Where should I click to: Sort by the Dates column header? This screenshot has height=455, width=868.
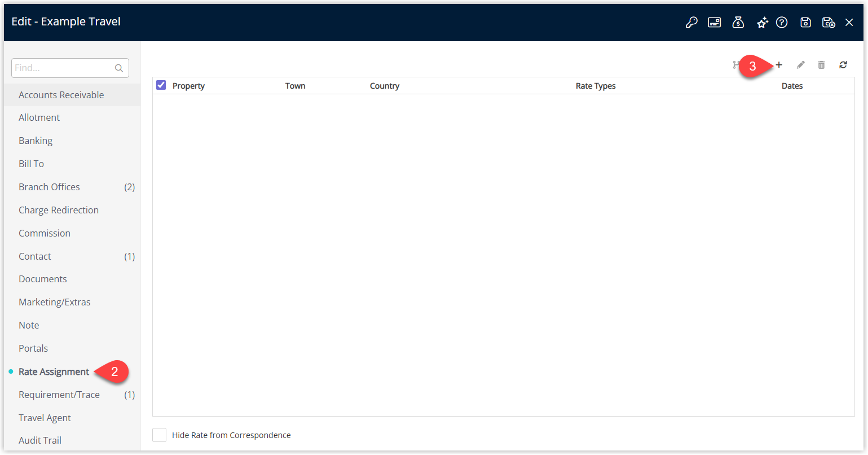pyautogui.click(x=792, y=86)
